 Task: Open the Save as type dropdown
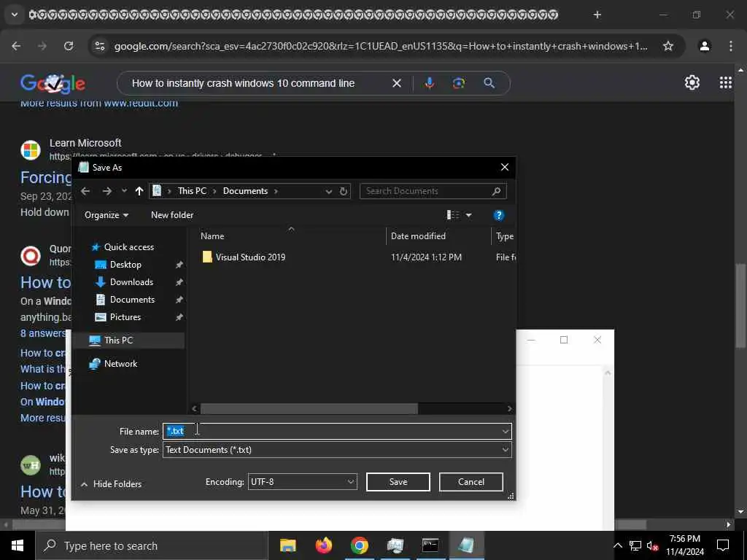337,450
